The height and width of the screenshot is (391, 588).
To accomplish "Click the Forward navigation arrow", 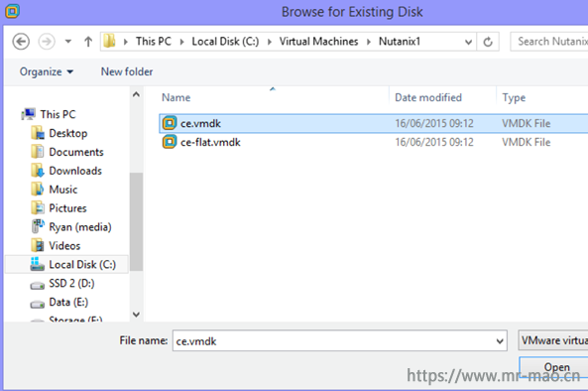I will tap(47, 42).
